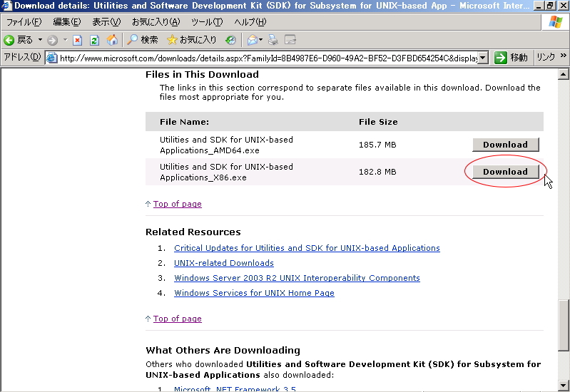
Task: Click the Edit page toolbar icon
Action: 290,40
